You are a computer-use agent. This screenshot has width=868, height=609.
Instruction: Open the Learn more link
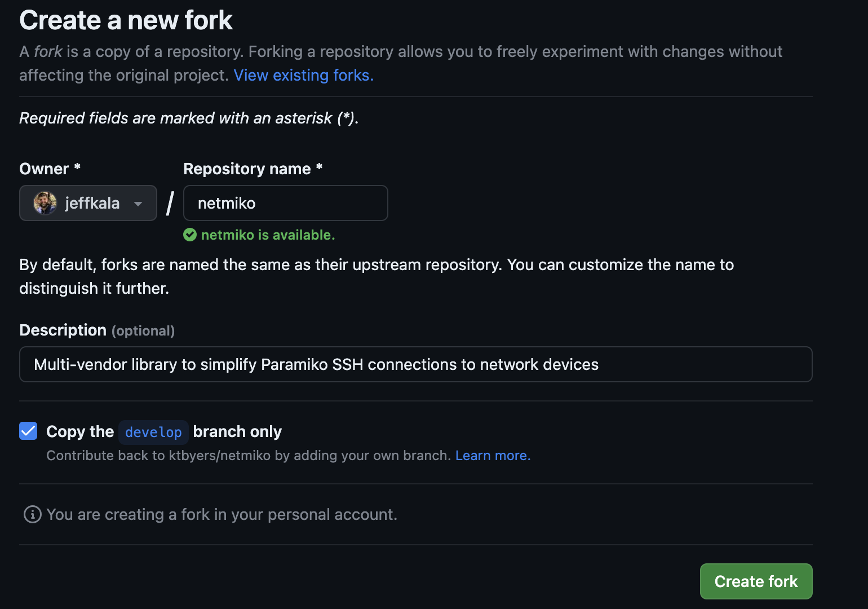click(493, 455)
